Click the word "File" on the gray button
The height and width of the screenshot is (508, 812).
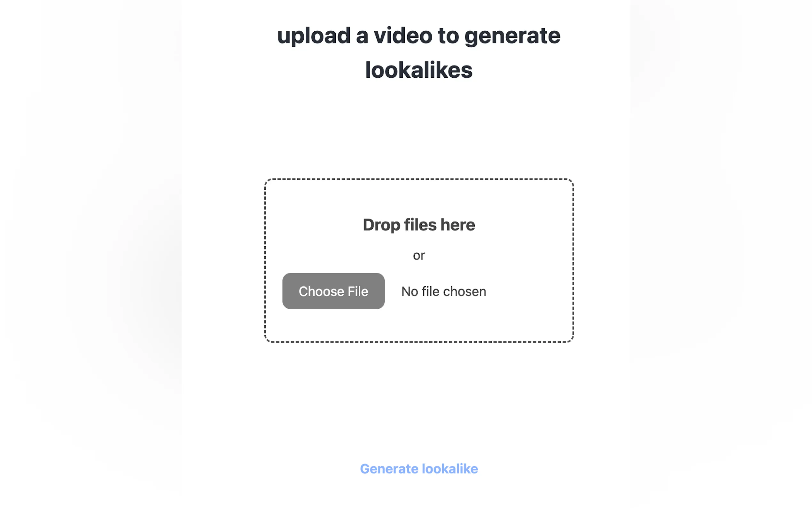coord(358,291)
